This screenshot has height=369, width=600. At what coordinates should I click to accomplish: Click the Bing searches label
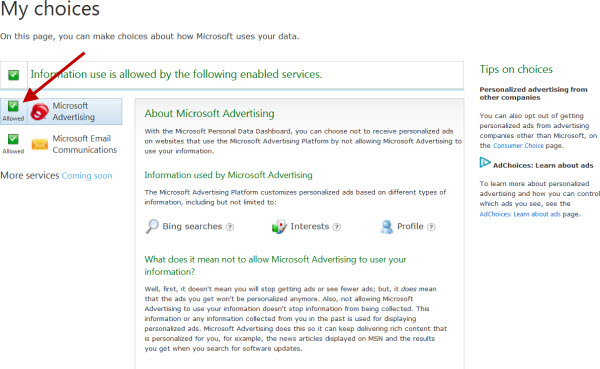point(192,226)
